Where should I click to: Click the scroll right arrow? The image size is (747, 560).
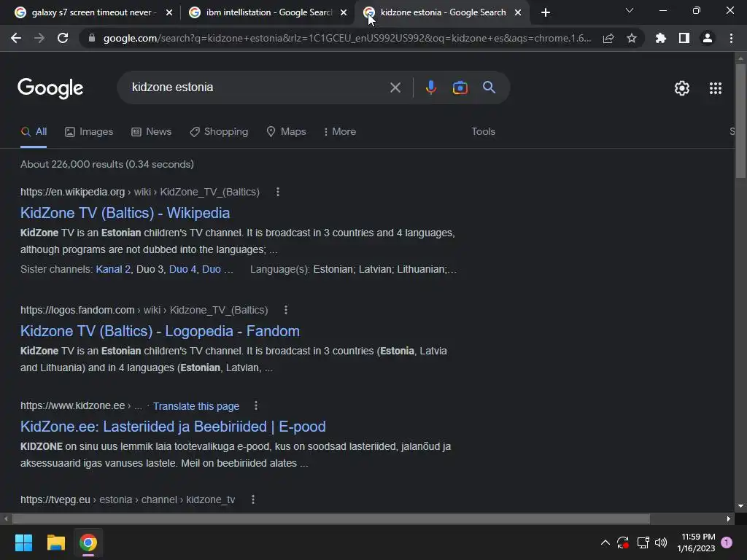tap(729, 518)
